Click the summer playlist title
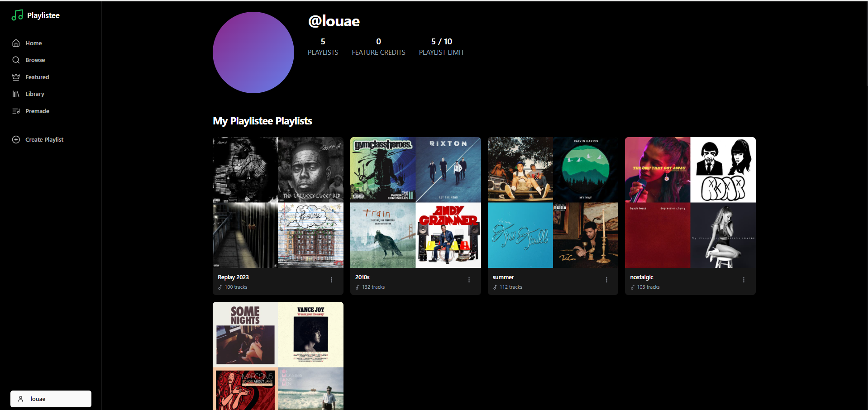Image resolution: width=868 pixels, height=410 pixels. pos(503,277)
